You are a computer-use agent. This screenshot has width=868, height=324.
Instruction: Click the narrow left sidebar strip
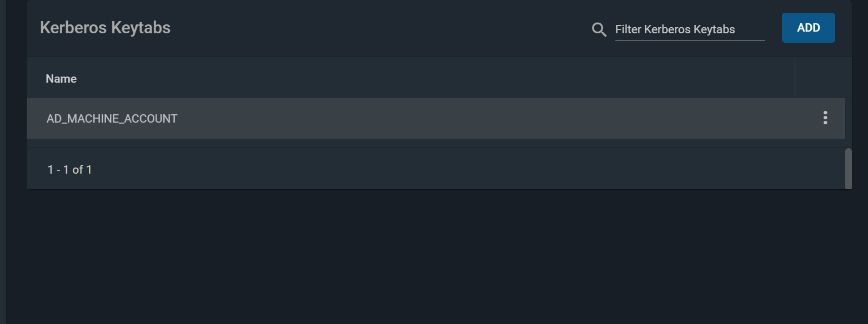click(3, 162)
